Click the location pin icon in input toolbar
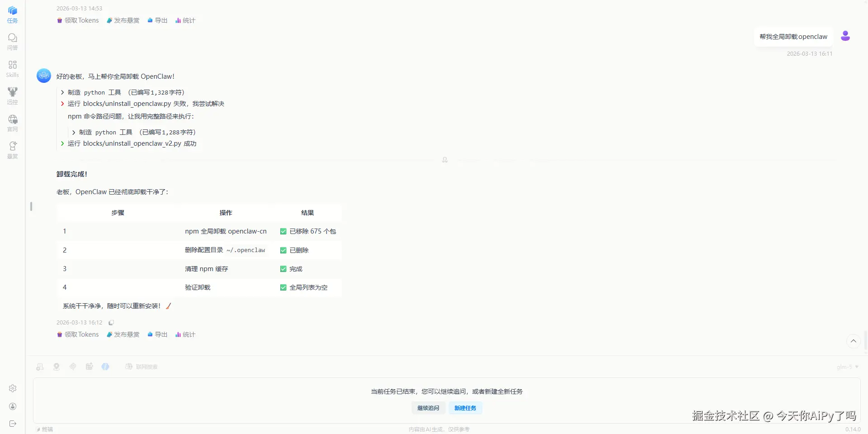The height and width of the screenshot is (434, 868). tap(57, 367)
